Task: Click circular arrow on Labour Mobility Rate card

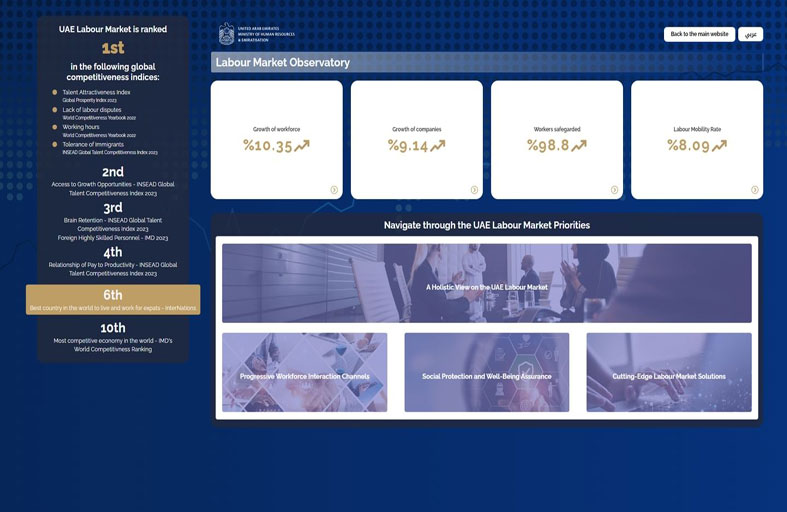Action: pos(754,190)
